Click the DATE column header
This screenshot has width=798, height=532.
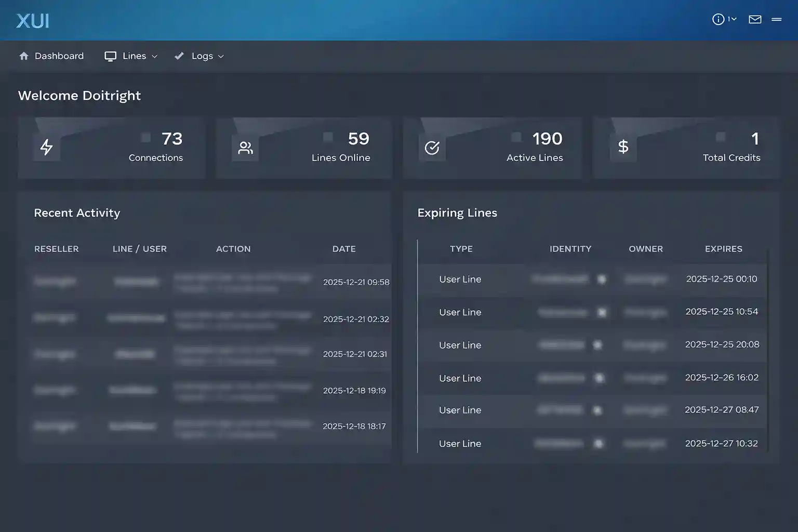(344, 249)
